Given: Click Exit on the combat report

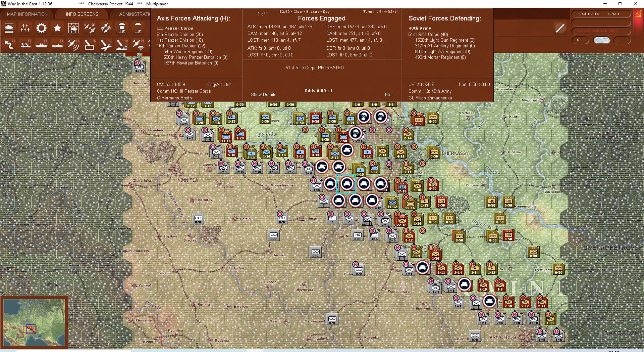Looking at the screenshot, I should (389, 94).
